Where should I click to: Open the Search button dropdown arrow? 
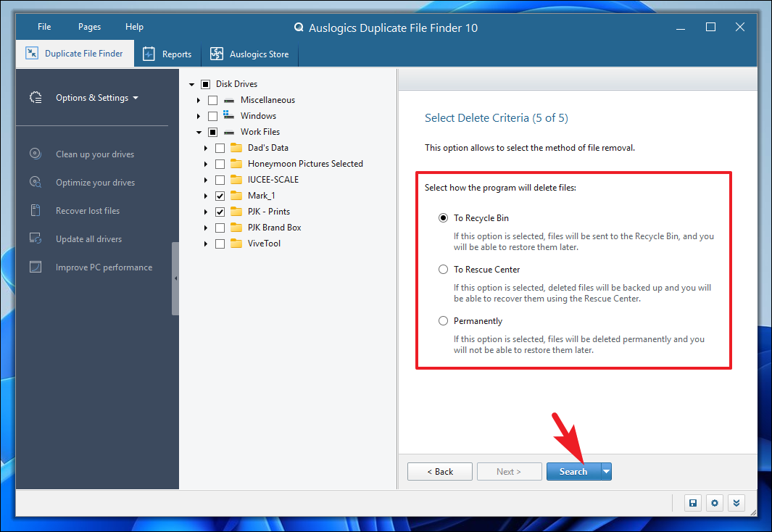(607, 471)
